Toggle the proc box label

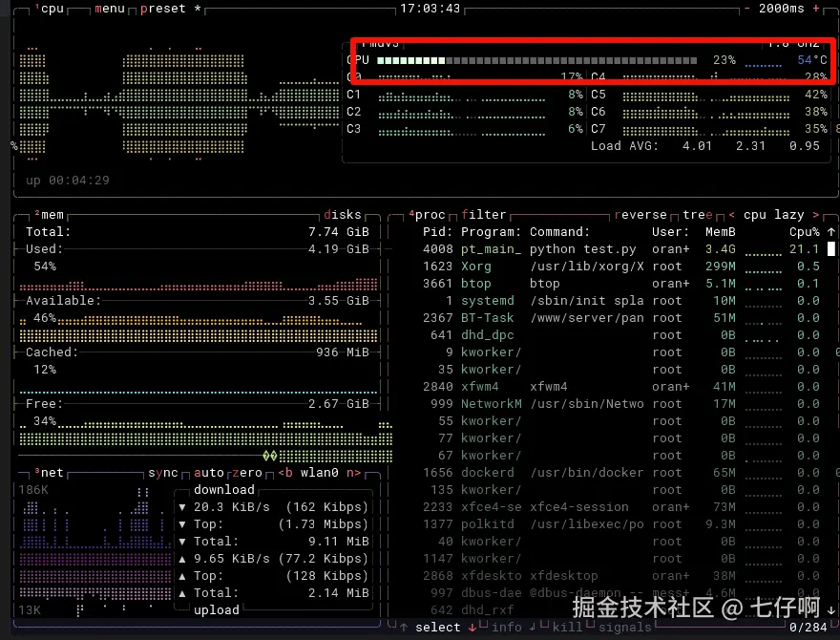(x=427, y=215)
